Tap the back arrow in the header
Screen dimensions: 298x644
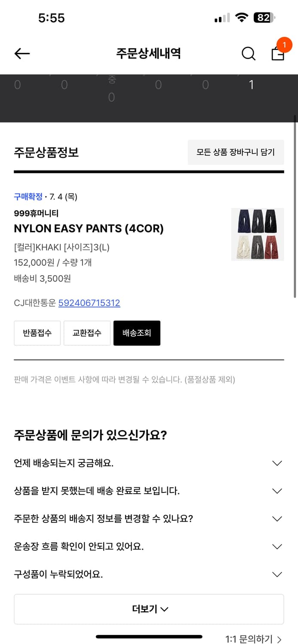(x=22, y=53)
